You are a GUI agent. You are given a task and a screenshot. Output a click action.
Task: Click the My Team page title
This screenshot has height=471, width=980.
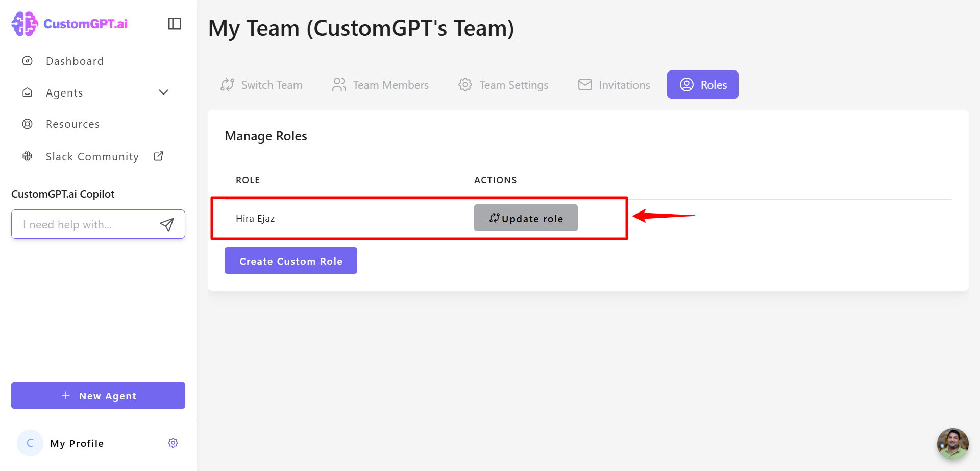click(361, 29)
